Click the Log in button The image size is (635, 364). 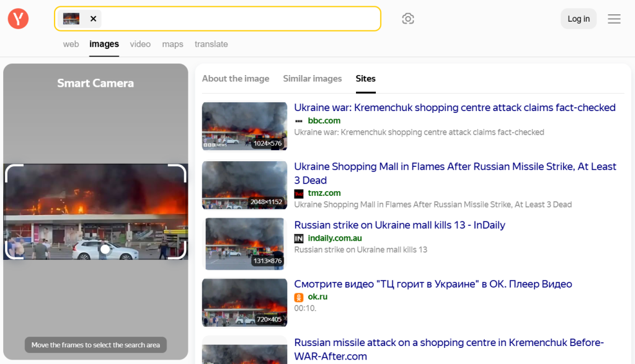point(579,19)
